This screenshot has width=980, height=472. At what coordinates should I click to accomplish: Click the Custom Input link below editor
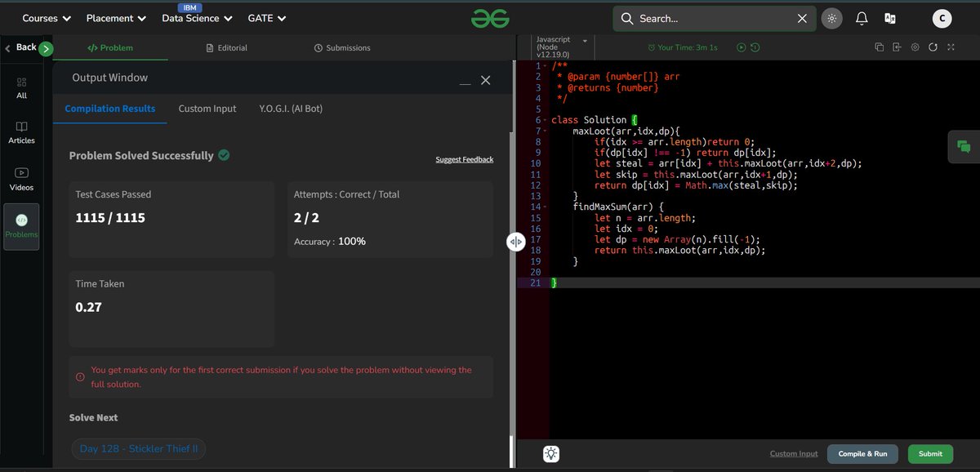click(x=794, y=454)
